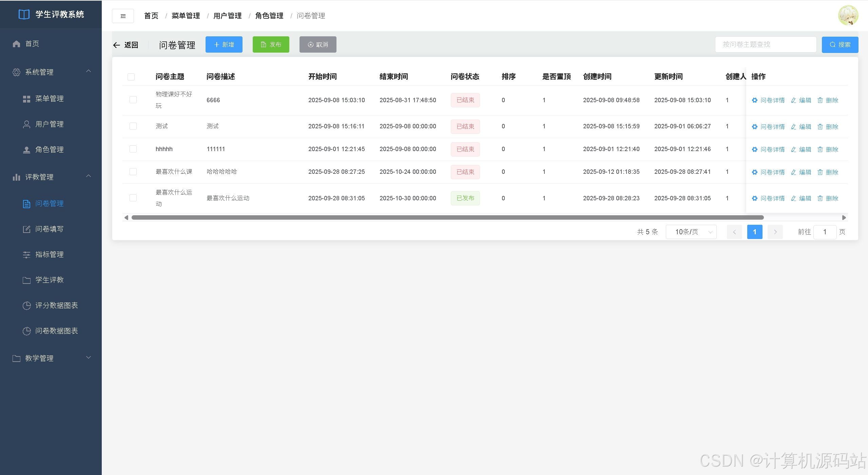Collapse the 系统管理 sidebar group
Screen dimensions: 868x475
[51, 72]
